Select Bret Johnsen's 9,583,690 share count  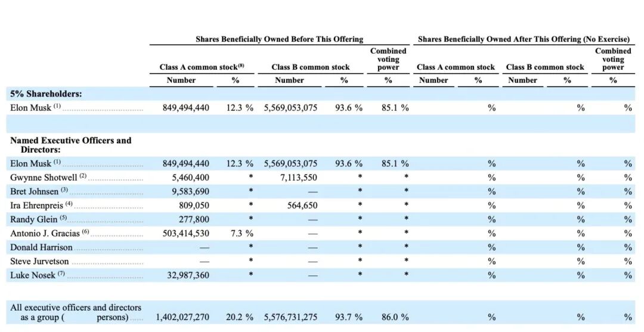click(x=190, y=192)
